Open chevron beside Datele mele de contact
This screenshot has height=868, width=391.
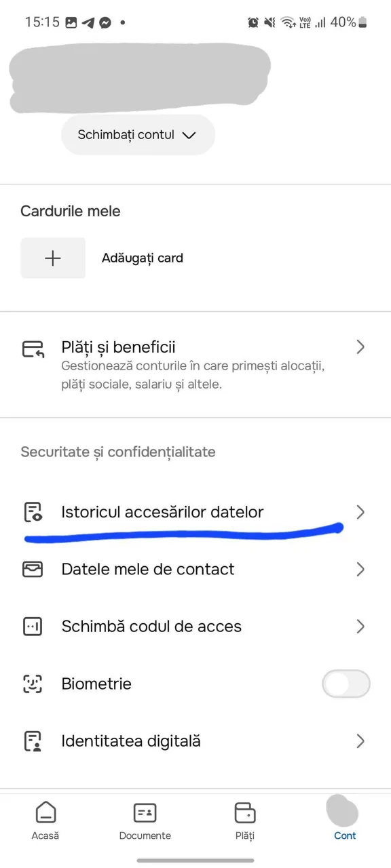tap(360, 570)
